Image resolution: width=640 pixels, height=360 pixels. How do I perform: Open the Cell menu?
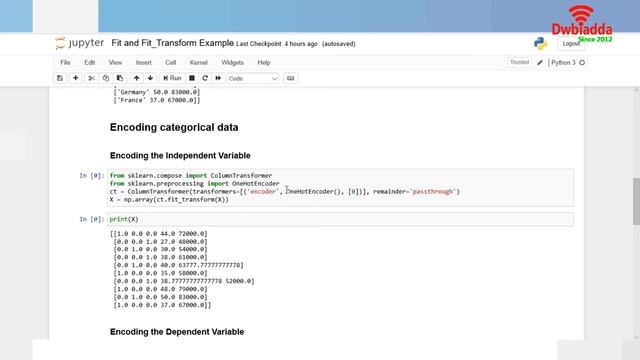point(171,62)
